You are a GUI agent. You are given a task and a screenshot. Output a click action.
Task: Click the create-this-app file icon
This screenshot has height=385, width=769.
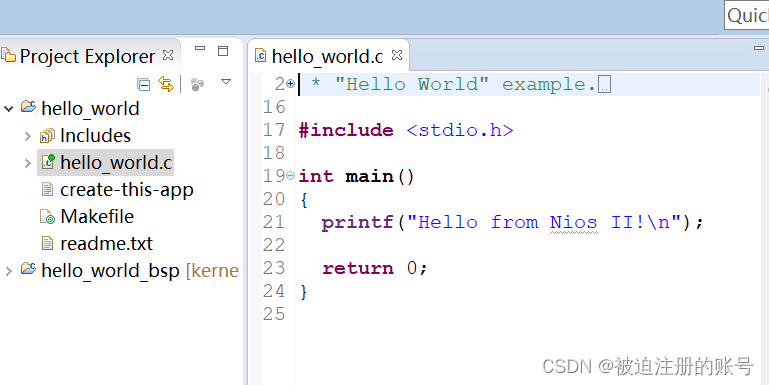(x=47, y=189)
